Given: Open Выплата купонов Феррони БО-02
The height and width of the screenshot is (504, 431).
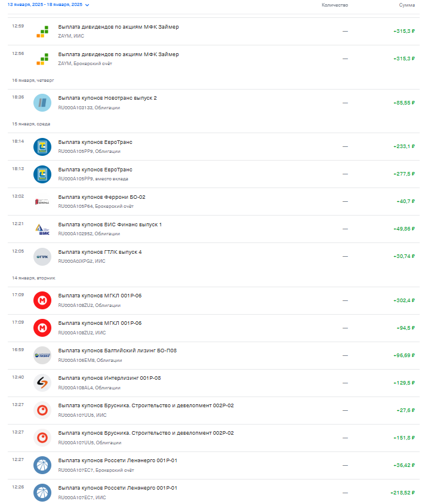Looking at the screenshot, I should 214,201.
